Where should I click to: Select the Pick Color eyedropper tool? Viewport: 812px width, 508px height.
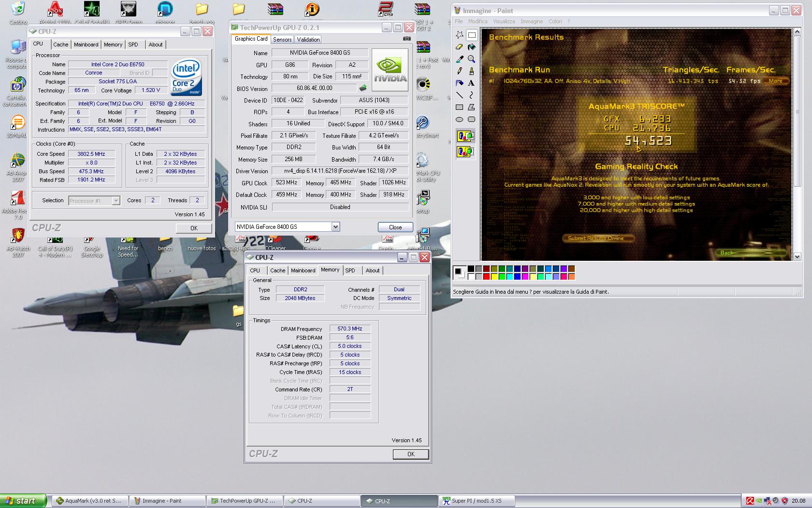[460, 59]
